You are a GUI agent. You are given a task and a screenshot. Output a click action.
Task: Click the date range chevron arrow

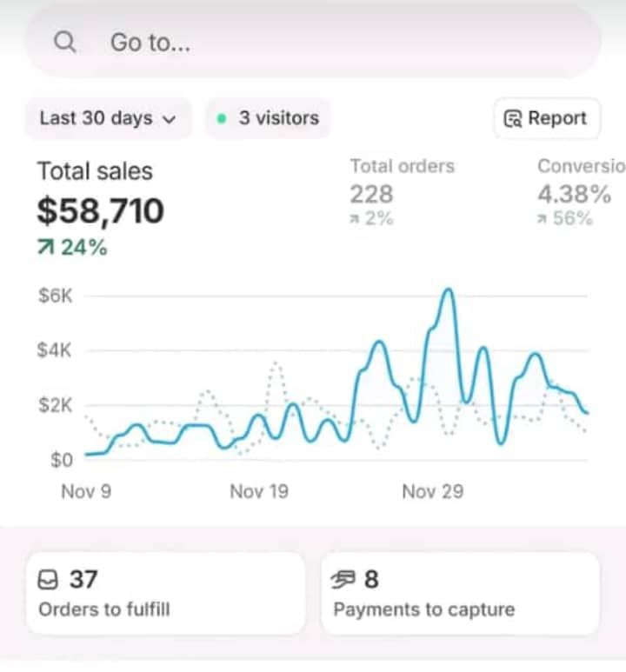point(170,119)
